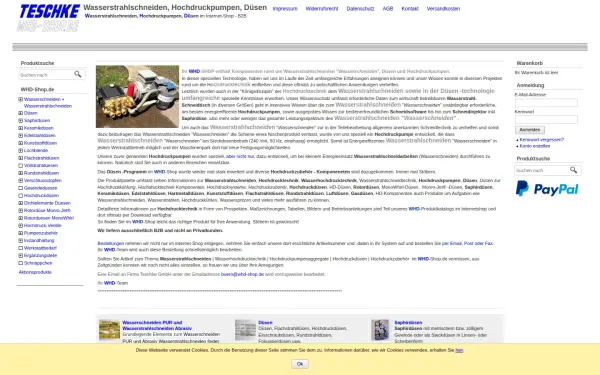This screenshot has height=375, width=600.
Task: Open the Ergänzungsteile category link
Action: (40, 256)
